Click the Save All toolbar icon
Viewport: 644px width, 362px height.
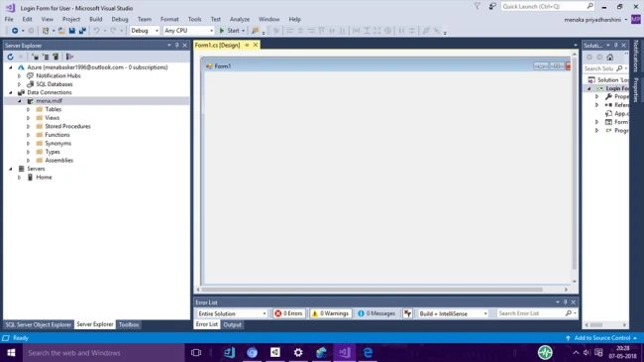[x=82, y=31]
